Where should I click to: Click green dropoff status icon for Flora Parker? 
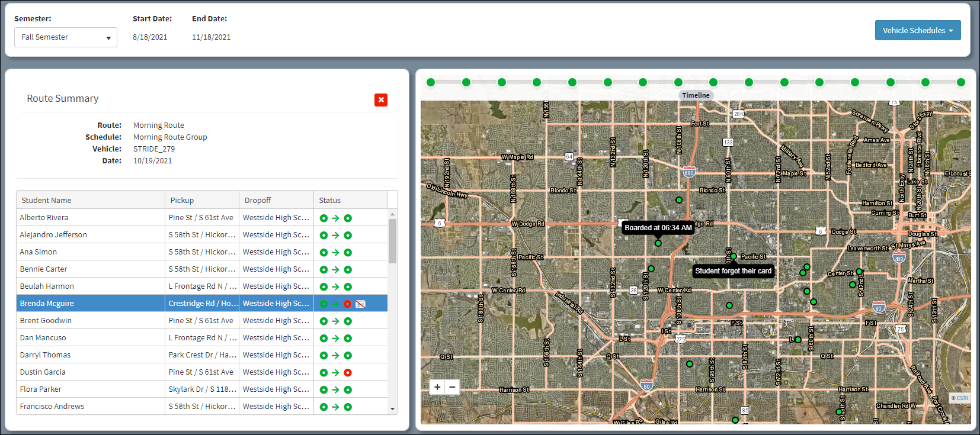[x=348, y=390]
